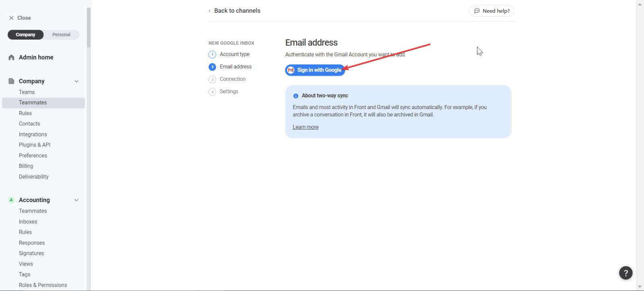Open Inboxes under Accounting
Image resolution: width=644 pixels, height=291 pixels.
tap(28, 222)
